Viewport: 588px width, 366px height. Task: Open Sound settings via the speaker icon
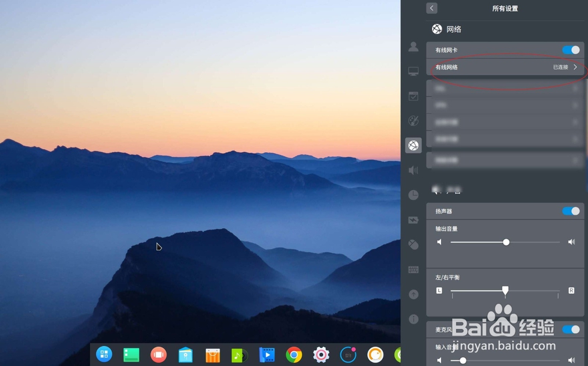[x=413, y=170]
